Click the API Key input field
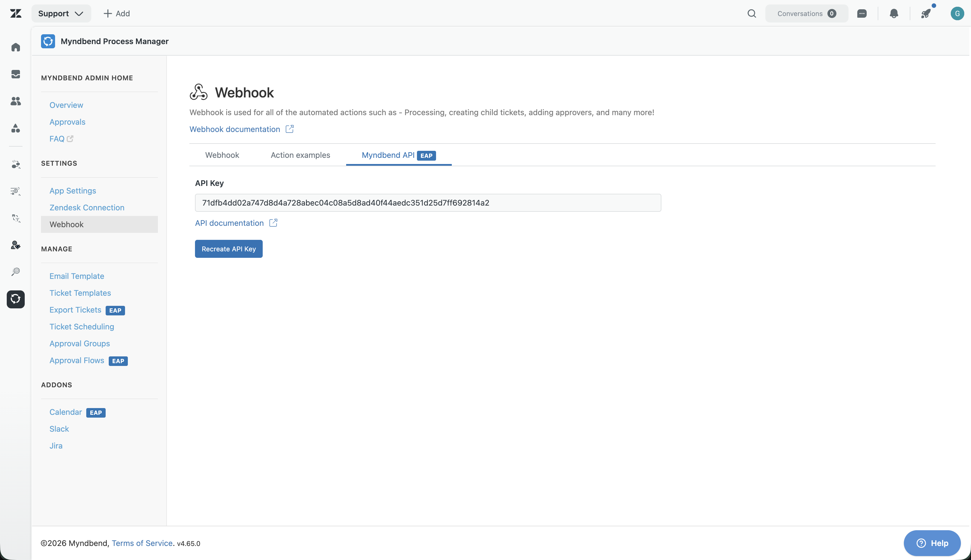This screenshot has width=971, height=560. [x=428, y=203]
